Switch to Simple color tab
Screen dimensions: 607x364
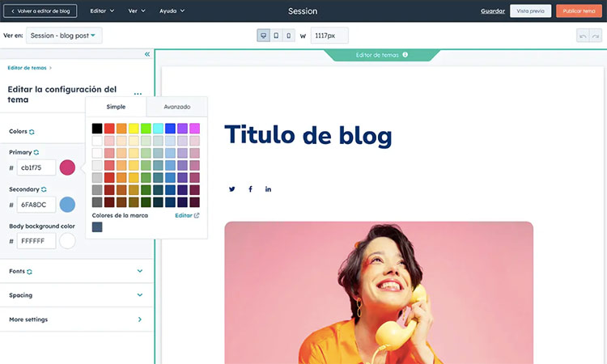[116, 107]
